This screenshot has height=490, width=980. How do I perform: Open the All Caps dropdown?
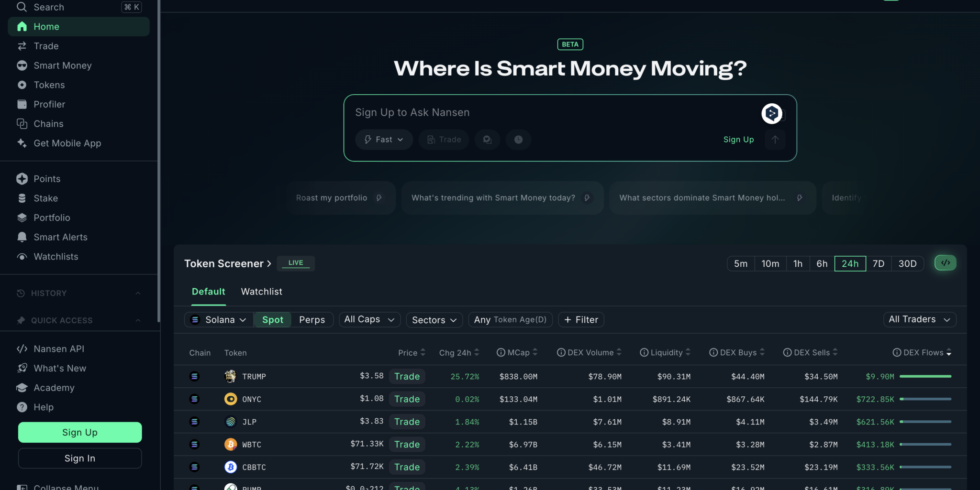[369, 319]
